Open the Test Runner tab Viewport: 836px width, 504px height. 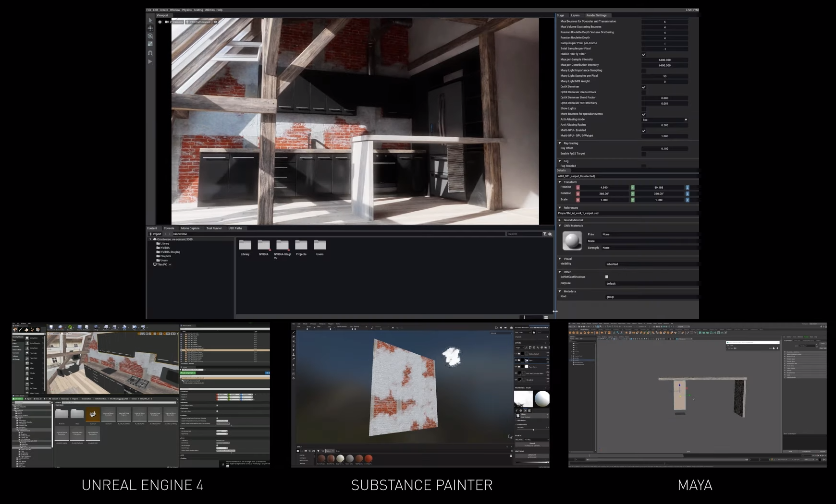[x=214, y=228]
